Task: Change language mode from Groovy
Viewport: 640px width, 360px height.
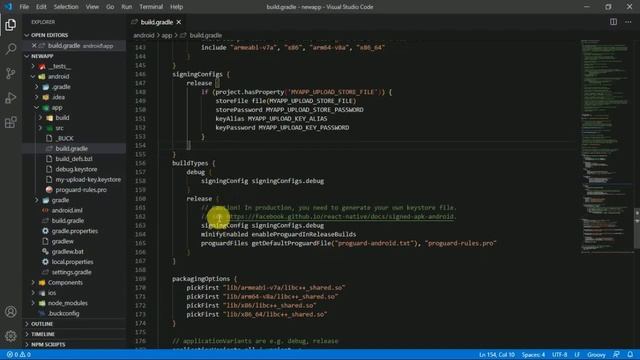Action: (596, 355)
